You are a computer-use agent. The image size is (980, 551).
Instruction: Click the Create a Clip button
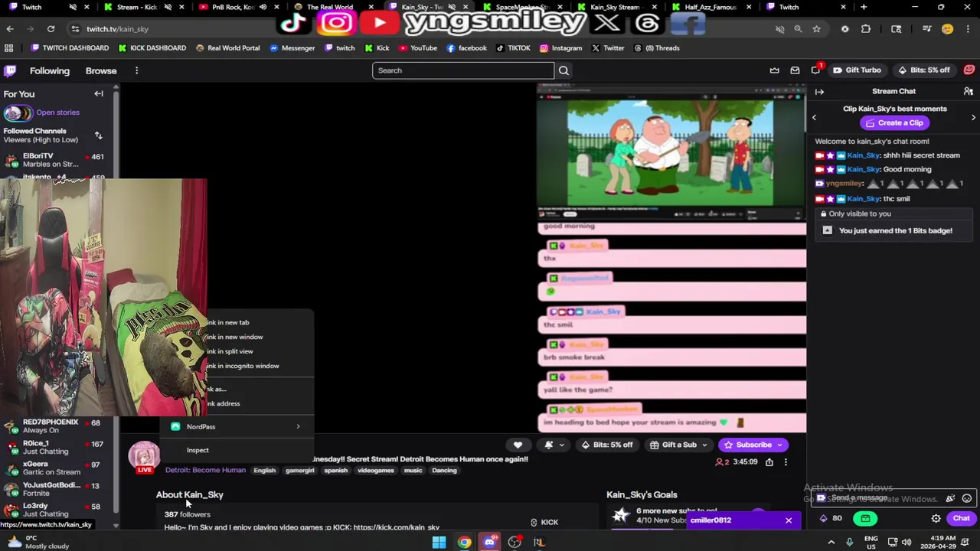(x=893, y=122)
